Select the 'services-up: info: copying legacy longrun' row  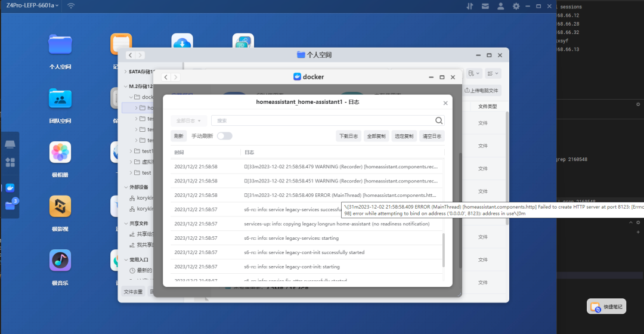pyautogui.click(x=307, y=224)
